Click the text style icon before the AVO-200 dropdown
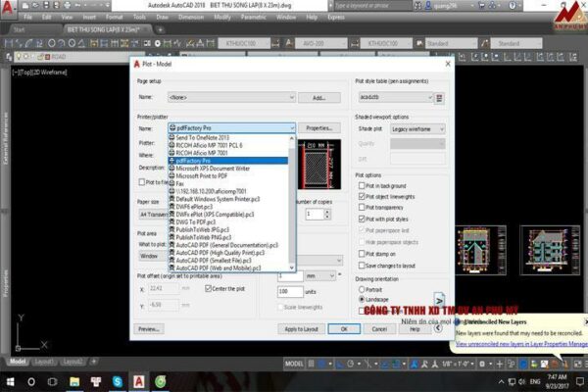The height and width of the screenshot is (392, 588). click(289, 43)
